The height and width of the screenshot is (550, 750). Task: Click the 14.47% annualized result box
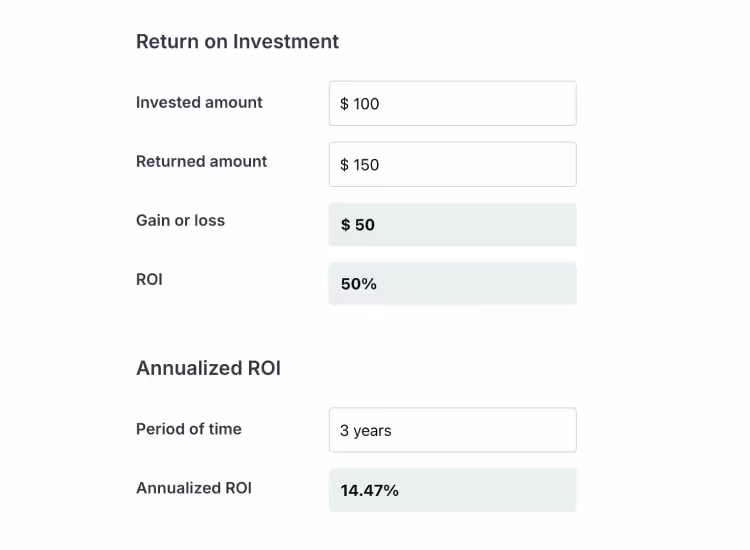(x=452, y=490)
